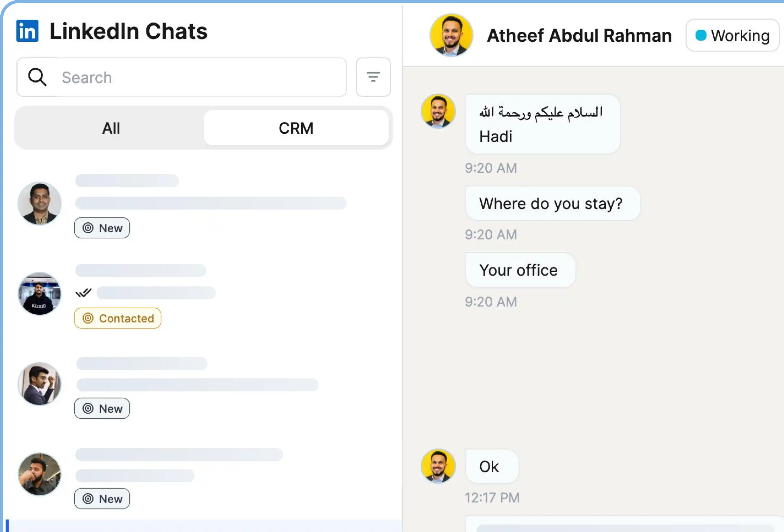Open the New stage badge on the first chat
The height and width of the screenshot is (532, 784).
102,228
